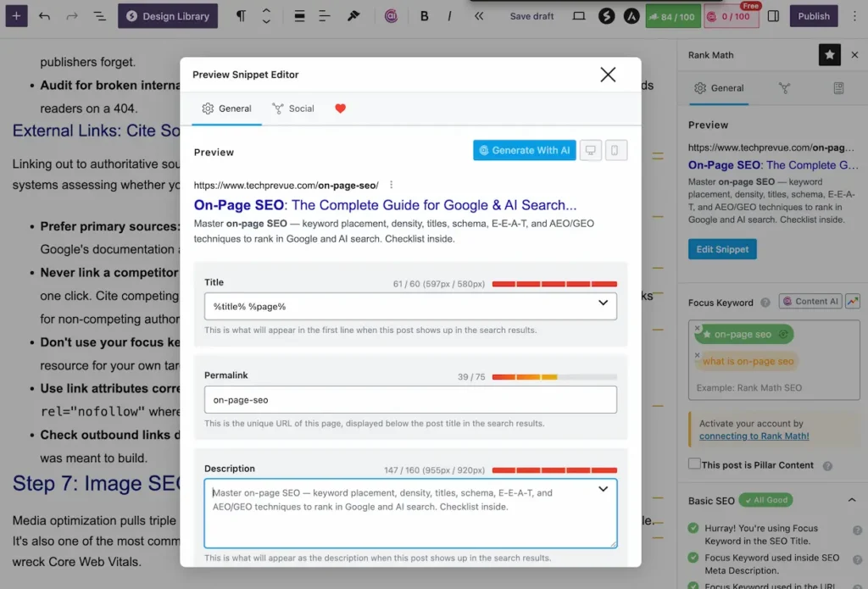This screenshot has width=868, height=589.
Task: Check This post is Pillar Content
Action: pyautogui.click(x=694, y=464)
